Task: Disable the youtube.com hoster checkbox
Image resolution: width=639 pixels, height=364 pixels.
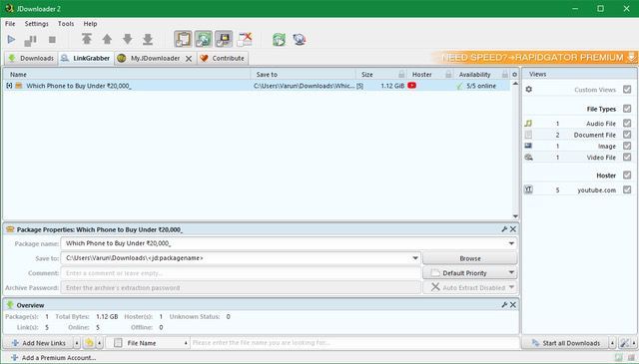Action: coord(627,189)
